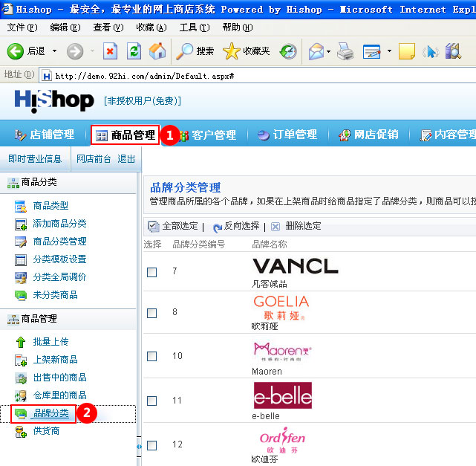476x466 pixels.
Task: Open 品牌分类 sidebar link
Action: [50, 413]
